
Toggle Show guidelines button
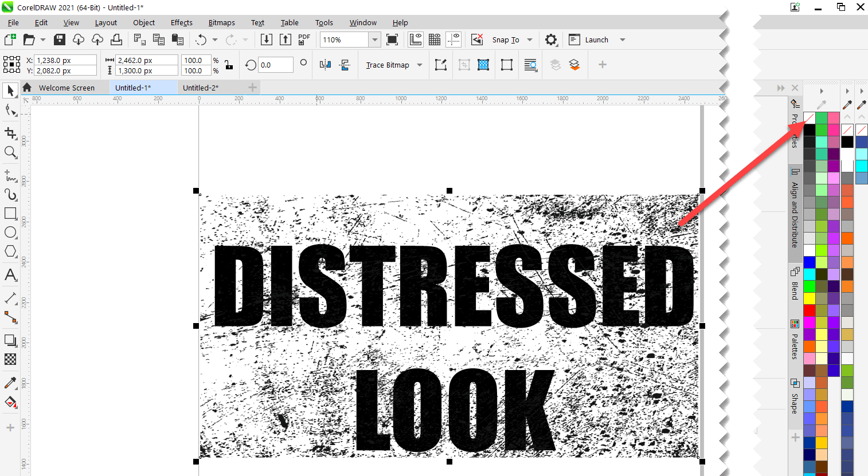point(453,40)
